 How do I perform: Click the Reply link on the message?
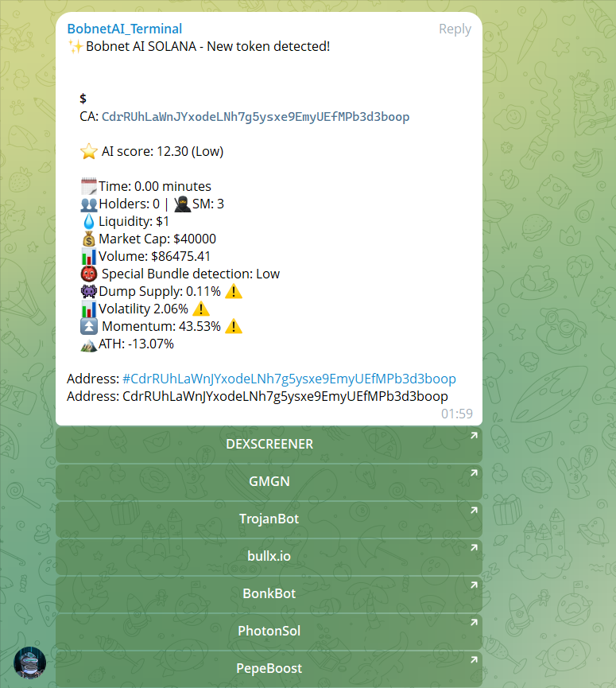coord(455,29)
